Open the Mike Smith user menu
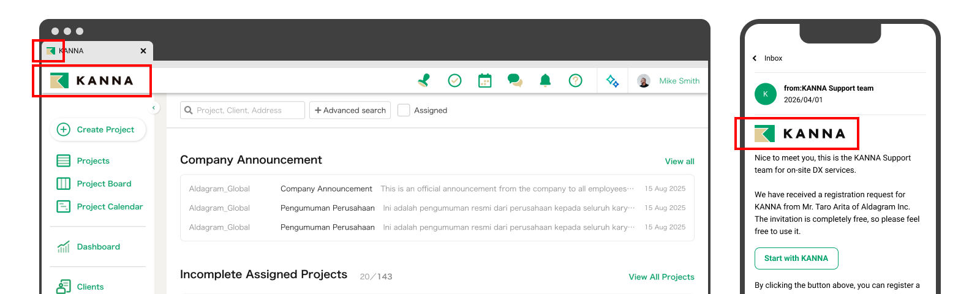The width and height of the screenshot is (980, 294). [669, 81]
